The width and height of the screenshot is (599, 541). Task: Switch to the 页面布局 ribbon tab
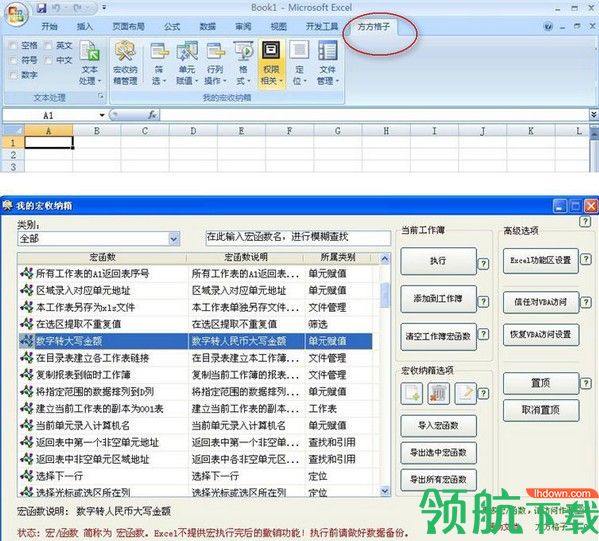[128, 26]
